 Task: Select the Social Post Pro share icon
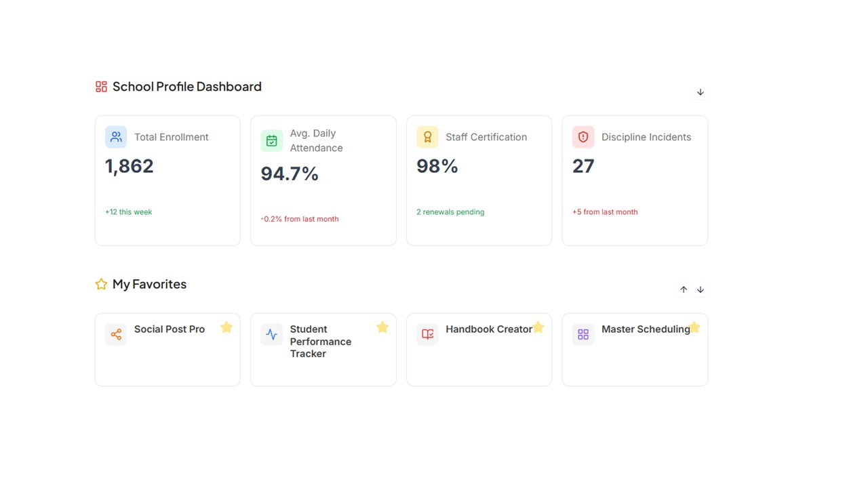(x=115, y=334)
